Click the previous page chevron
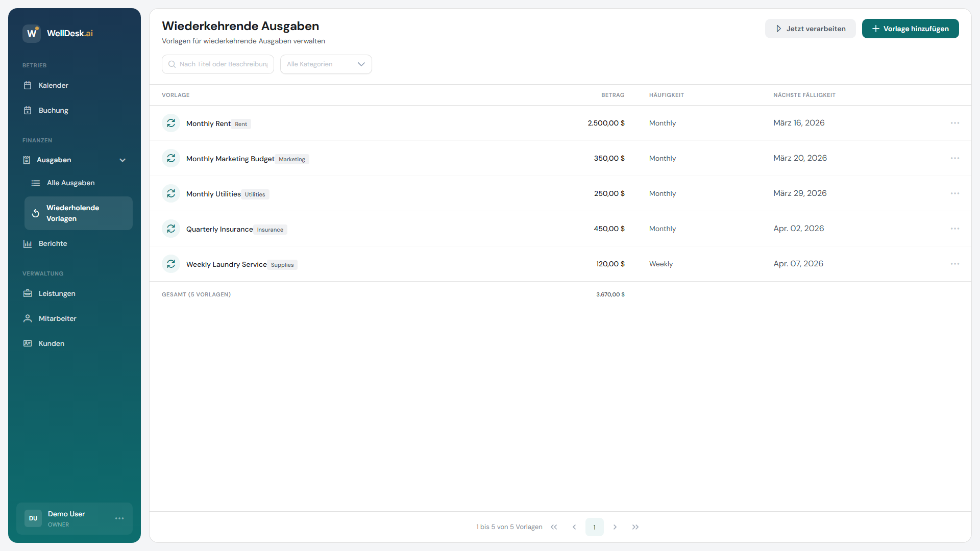Screen dimensions: 980x551 pos(574,527)
